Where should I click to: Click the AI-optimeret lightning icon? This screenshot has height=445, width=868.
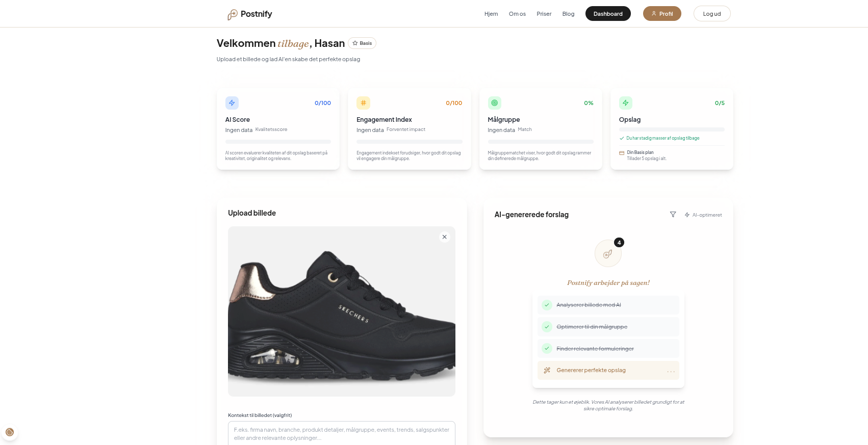[x=687, y=215]
